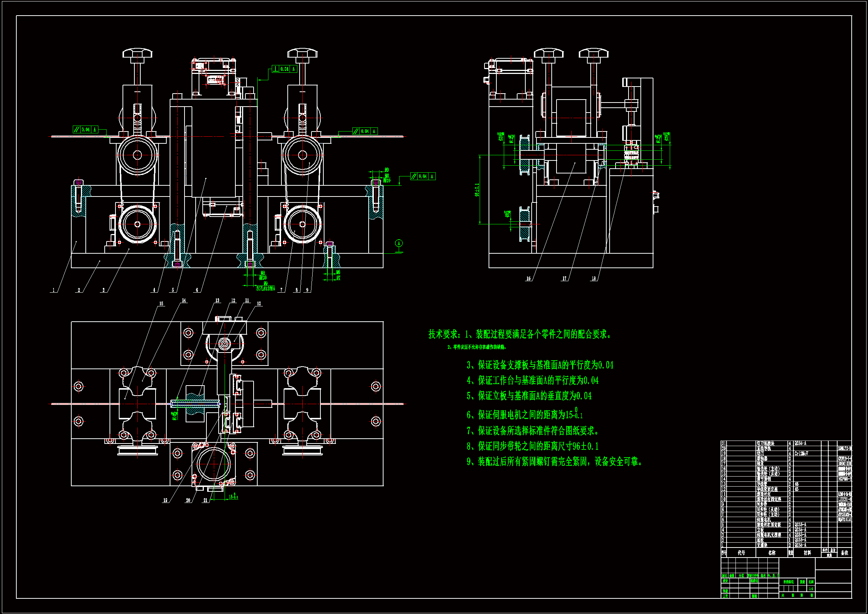868x614 pixels.
Task: Click the datum A circle symbol
Action: [x=398, y=243]
